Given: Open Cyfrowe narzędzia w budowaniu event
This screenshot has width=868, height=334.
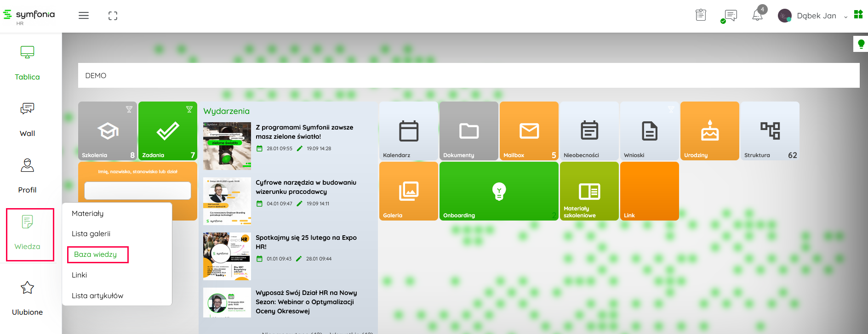Looking at the screenshot, I should point(306,187).
